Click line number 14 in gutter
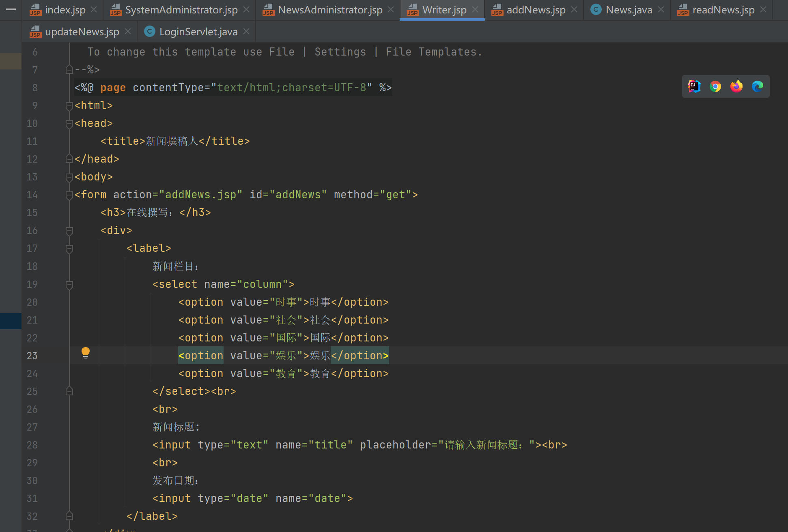Viewport: 788px width, 532px height. [32, 195]
